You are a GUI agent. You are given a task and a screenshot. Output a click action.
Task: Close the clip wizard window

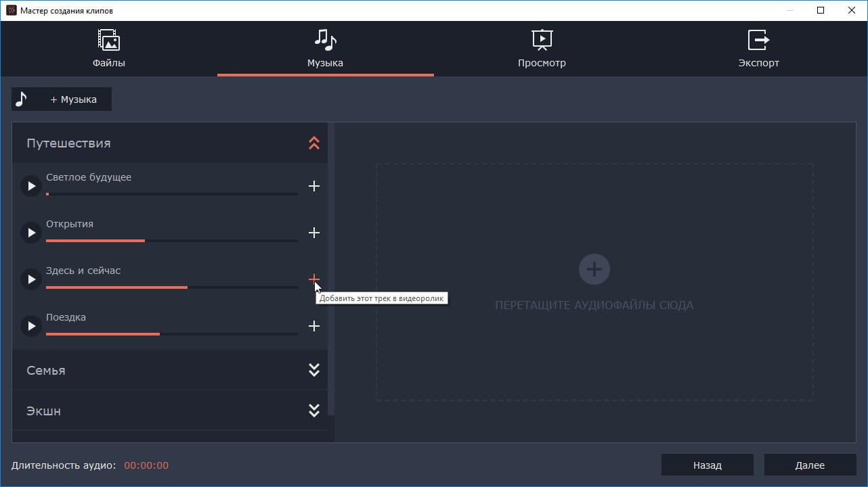pyautogui.click(x=852, y=11)
